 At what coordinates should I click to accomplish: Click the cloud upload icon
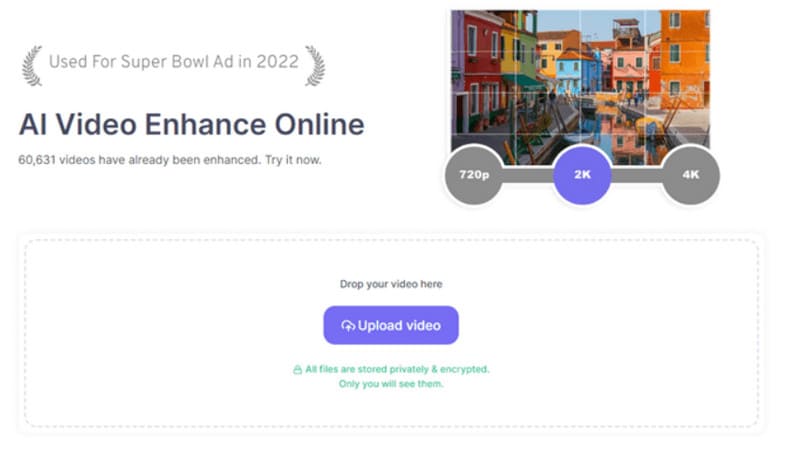coord(348,326)
